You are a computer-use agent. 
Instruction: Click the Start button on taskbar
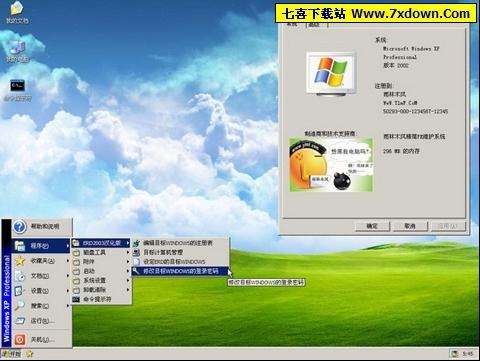tap(11, 354)
